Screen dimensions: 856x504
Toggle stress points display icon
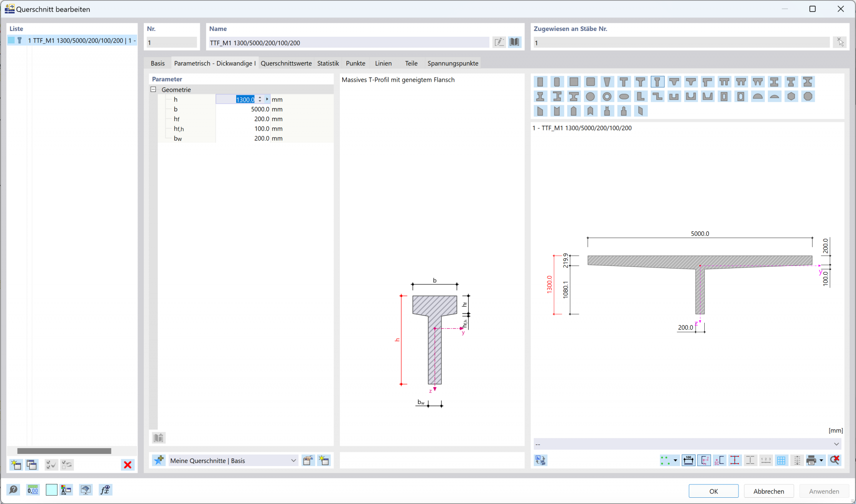(735, 460)
